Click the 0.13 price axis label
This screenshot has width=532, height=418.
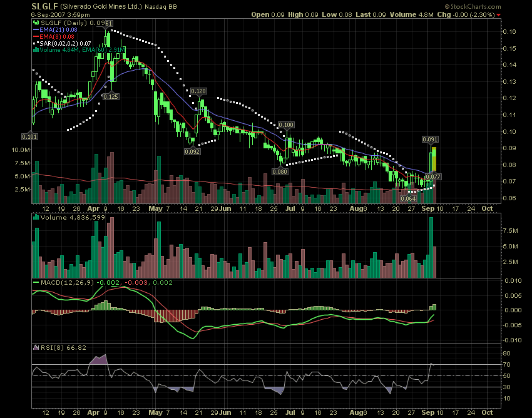(509, 81)
